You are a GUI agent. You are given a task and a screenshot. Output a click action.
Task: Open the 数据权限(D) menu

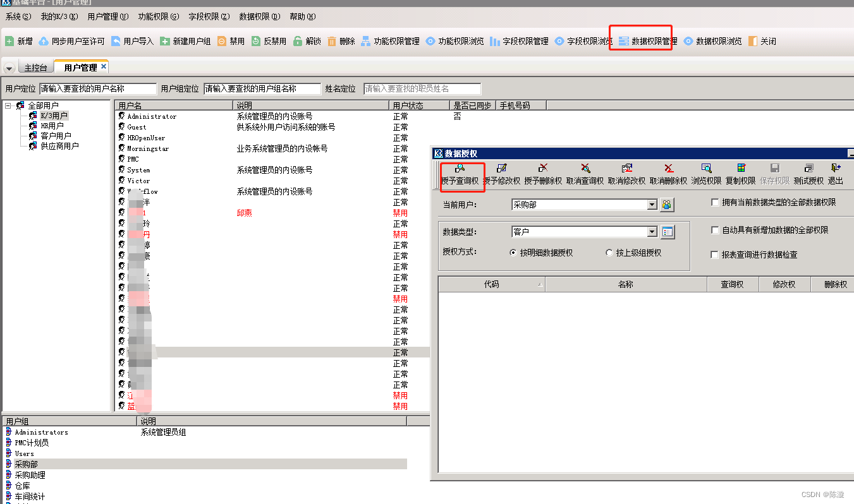point(259,16)
